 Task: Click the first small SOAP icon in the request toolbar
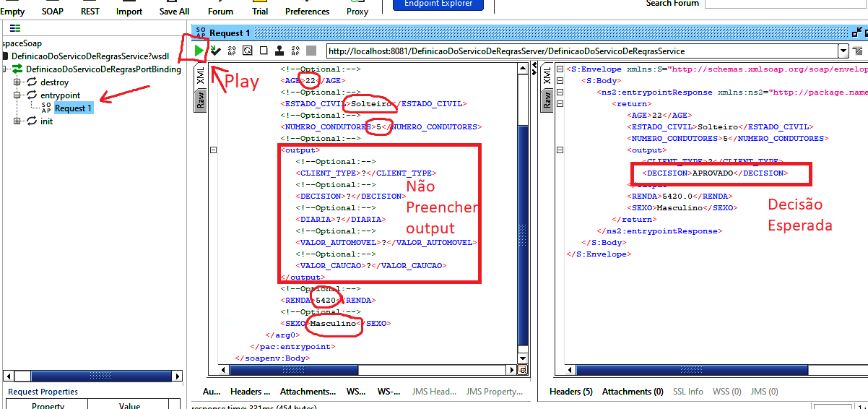[232, 51]
